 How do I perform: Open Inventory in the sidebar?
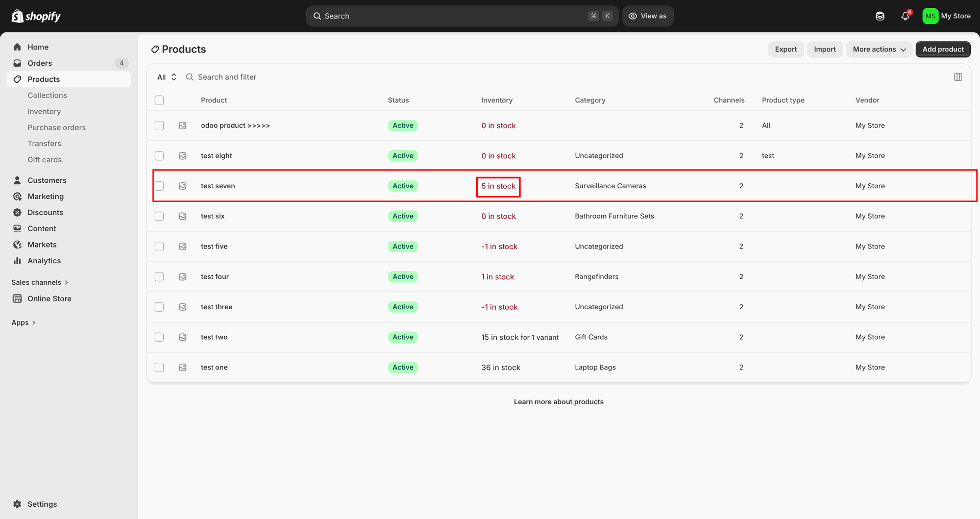tap(44, 111)
